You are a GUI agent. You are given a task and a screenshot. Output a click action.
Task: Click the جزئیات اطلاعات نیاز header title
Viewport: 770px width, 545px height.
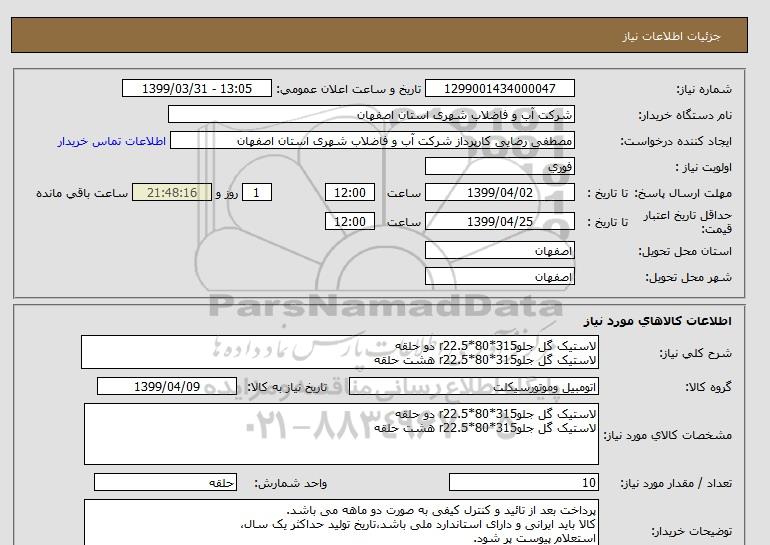tap(671, 37)
